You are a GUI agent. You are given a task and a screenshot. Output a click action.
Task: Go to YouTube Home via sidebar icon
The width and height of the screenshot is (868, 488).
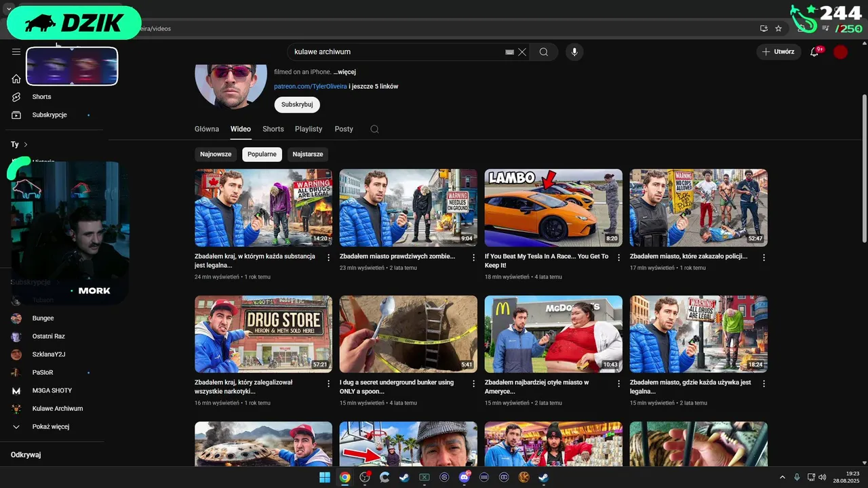(16, 79)
